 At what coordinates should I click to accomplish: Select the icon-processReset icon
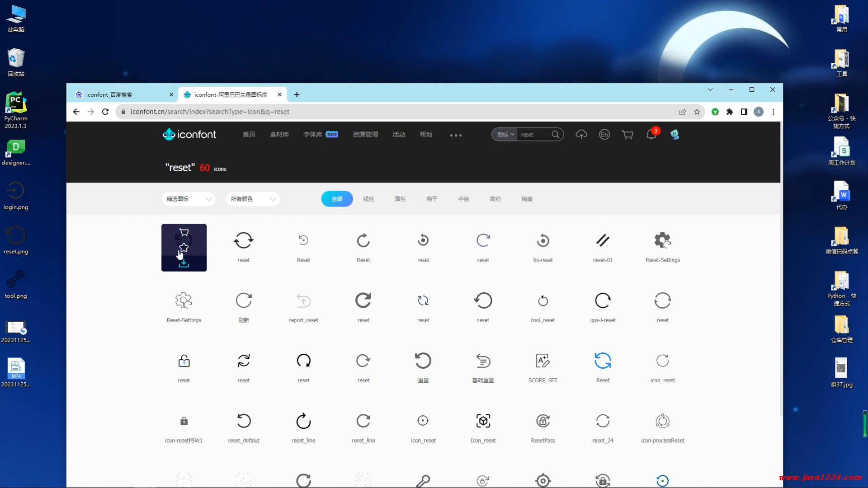point(662,421)
